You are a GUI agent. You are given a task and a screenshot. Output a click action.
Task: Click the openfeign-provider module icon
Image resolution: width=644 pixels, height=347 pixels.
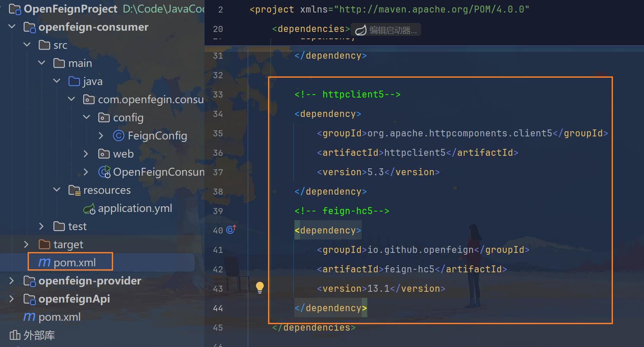coord(29,281)
